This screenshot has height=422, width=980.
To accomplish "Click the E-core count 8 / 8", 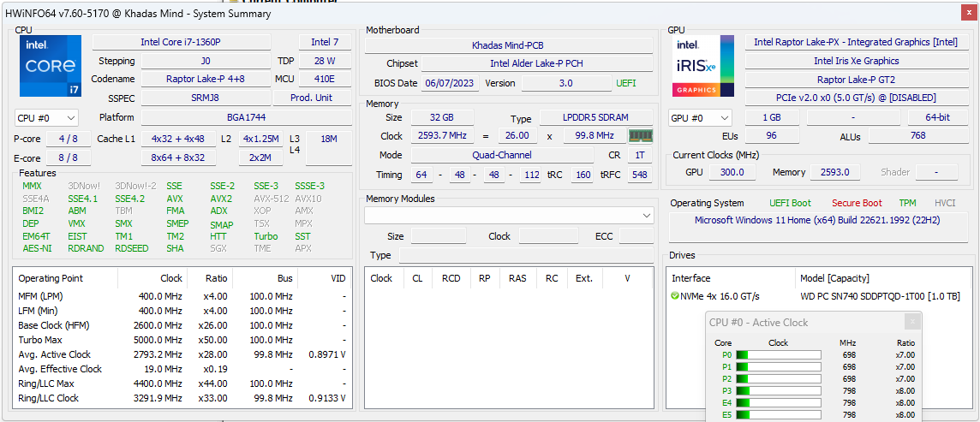I will click(69, 158).
